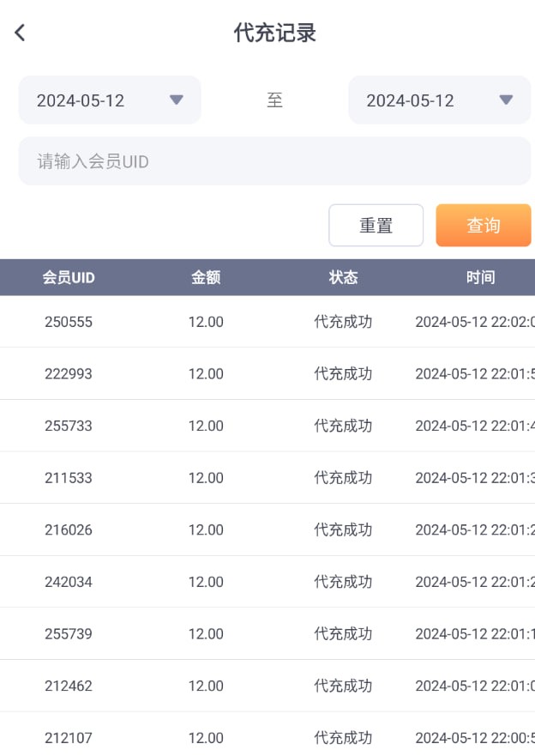Tap the back arrow icon
Screen dimensions: 535x756
[x=20, y=33]
